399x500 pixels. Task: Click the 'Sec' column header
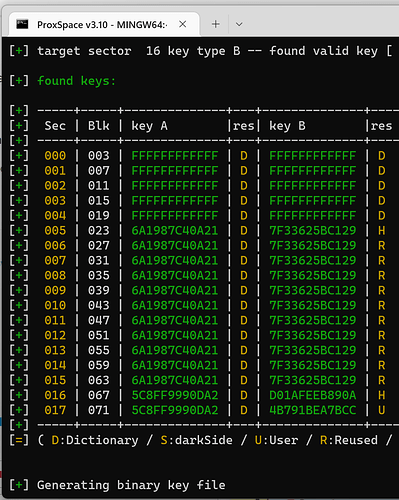click(55, 126)
